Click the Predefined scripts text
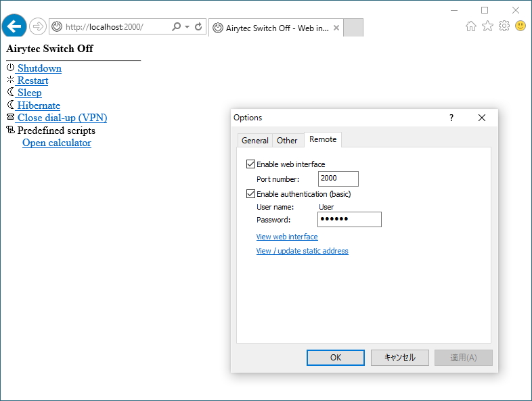Image resolution: width=532 pixels, height=401 pixels. (x=56, y=131)
